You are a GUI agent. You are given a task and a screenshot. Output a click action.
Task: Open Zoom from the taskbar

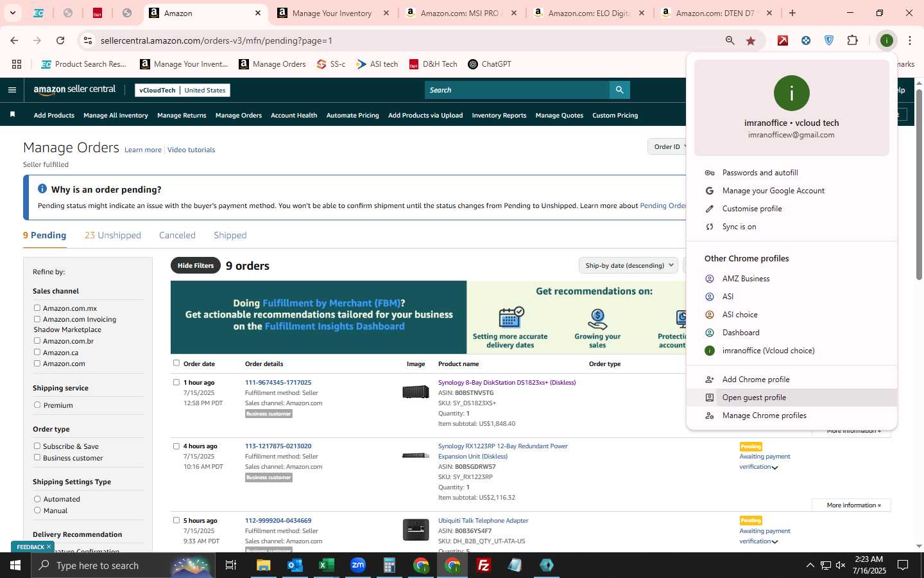click(x=358, y=565)
